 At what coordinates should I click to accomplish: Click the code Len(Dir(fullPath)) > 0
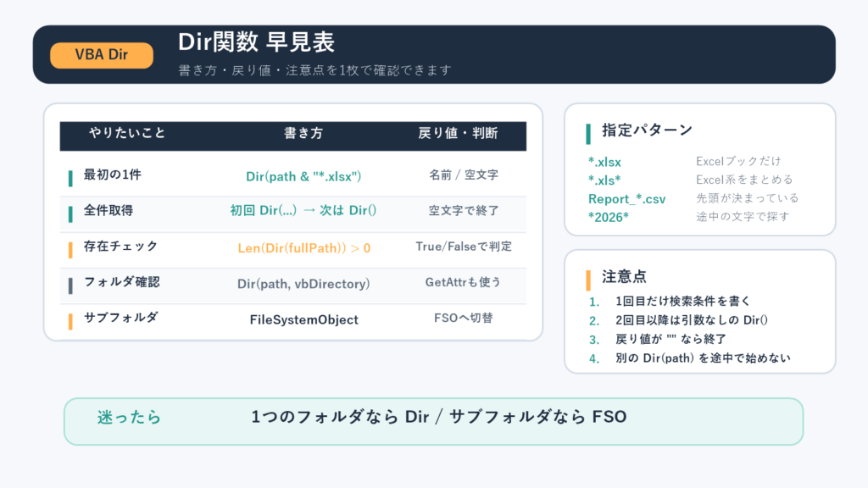point(304,248)
